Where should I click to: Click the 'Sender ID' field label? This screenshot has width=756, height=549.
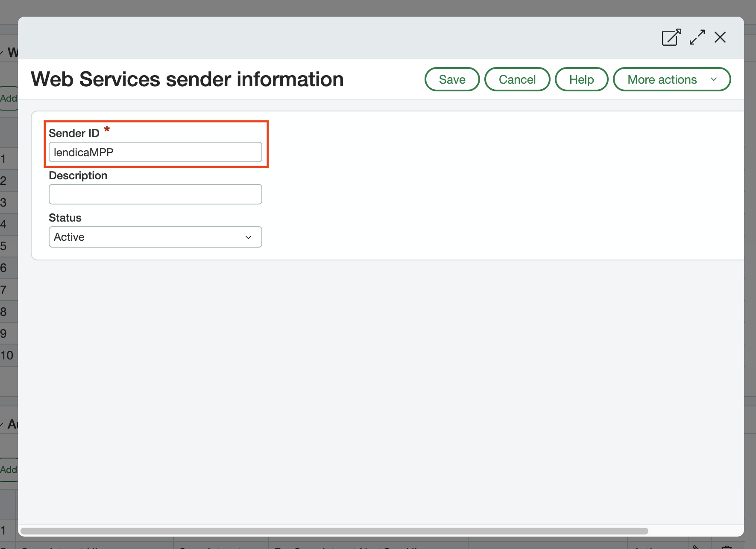point(74,133)
